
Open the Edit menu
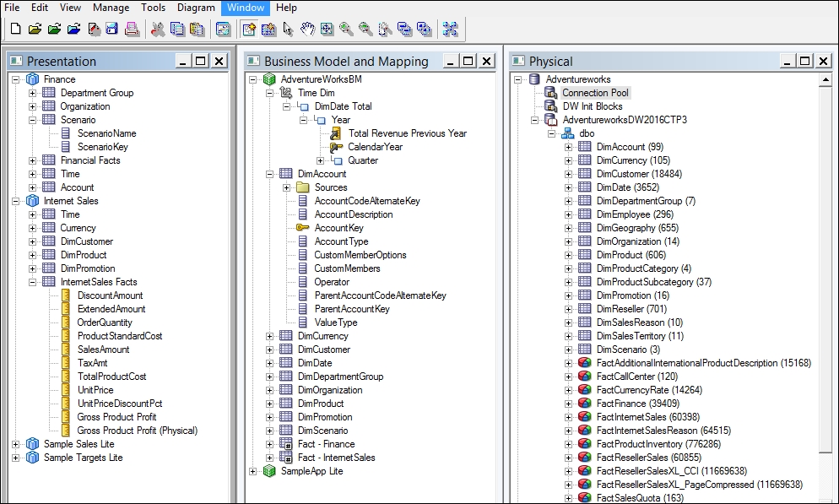40,8
